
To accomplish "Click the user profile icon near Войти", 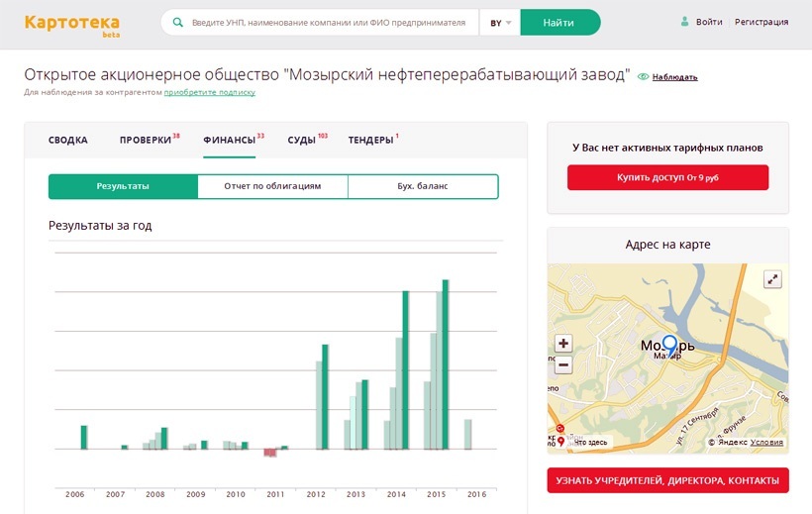I will [684, 22].
